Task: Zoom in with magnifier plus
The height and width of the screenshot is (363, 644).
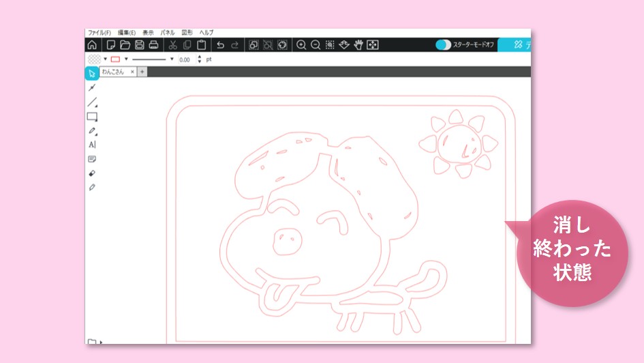Action: point(301,45)
